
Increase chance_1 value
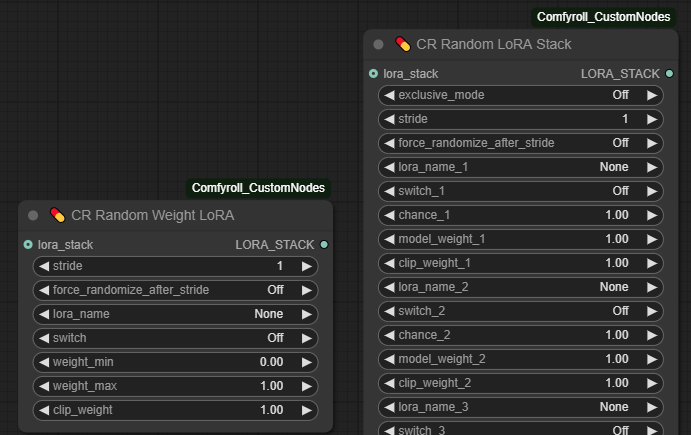click(x=652, y=215)
